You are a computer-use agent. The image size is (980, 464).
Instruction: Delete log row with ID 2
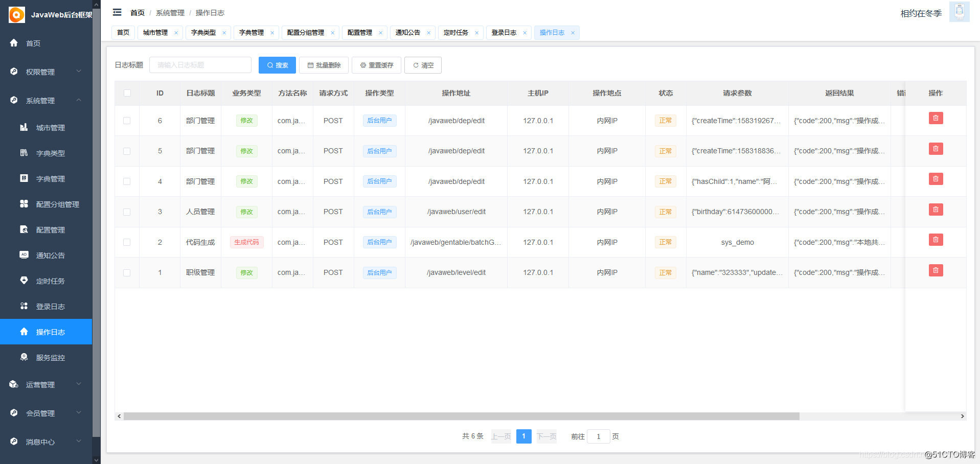tap(936, 240)
